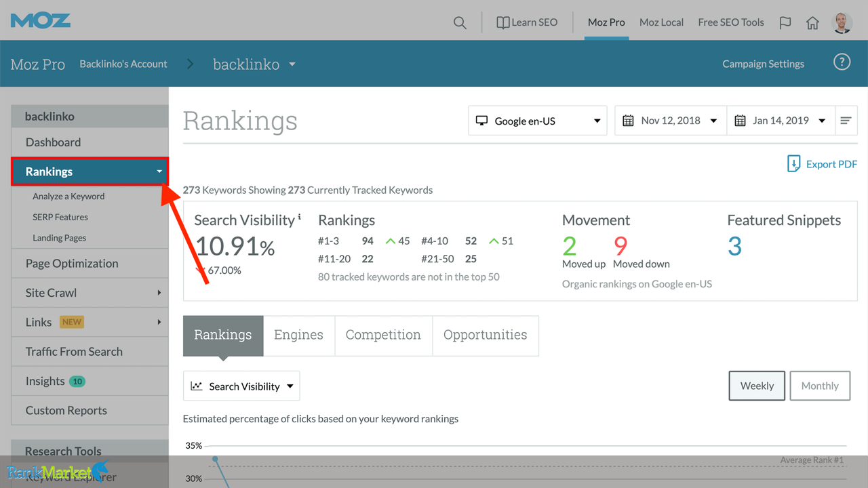Click the Insights 10 count badge
868x488 pixels.
77,382
